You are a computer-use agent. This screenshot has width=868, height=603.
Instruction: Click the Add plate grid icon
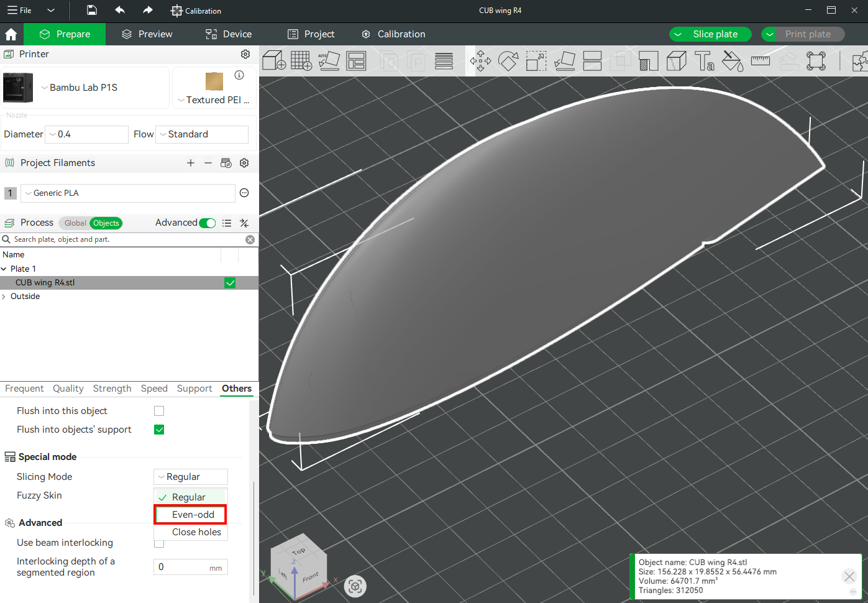pyautogui.click(x=301, y=61)
